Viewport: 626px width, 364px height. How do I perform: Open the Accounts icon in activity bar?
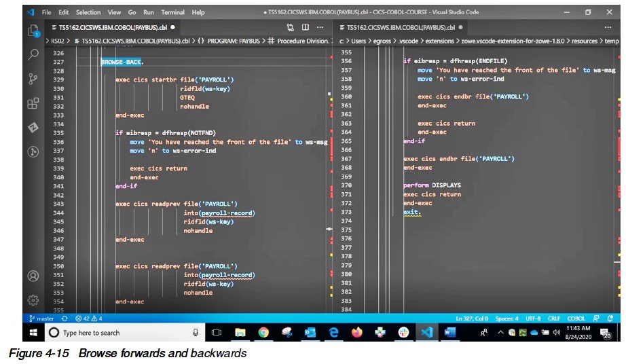pyautogui.click(x=33, y=276)
